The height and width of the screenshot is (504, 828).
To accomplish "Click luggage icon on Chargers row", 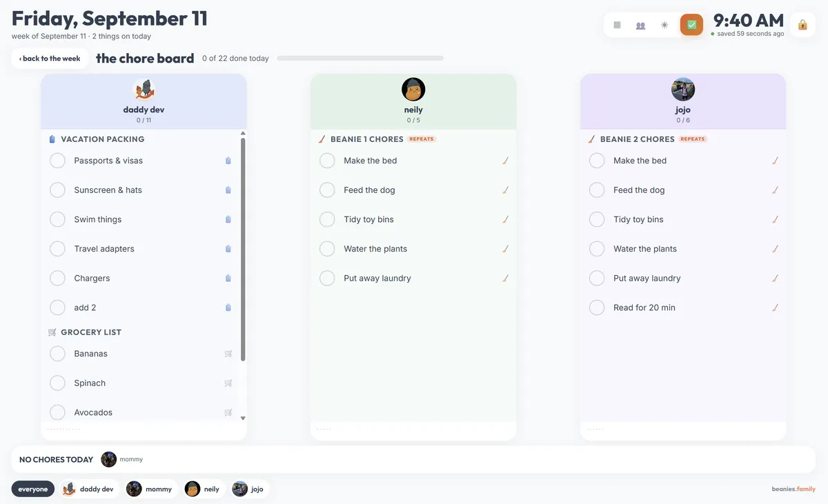I will (228, 279).
